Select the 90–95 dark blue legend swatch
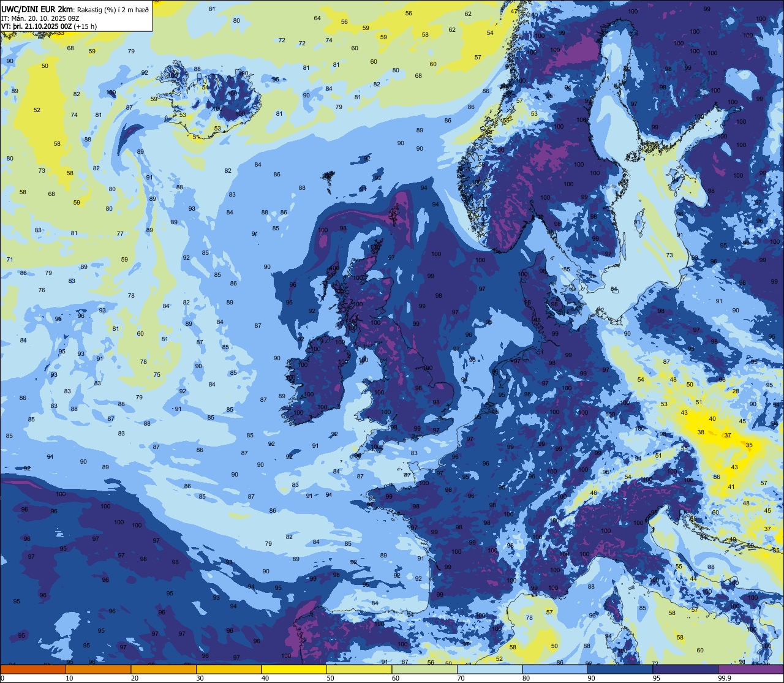This screenshot has height=683, width=784. pos(620,669)
